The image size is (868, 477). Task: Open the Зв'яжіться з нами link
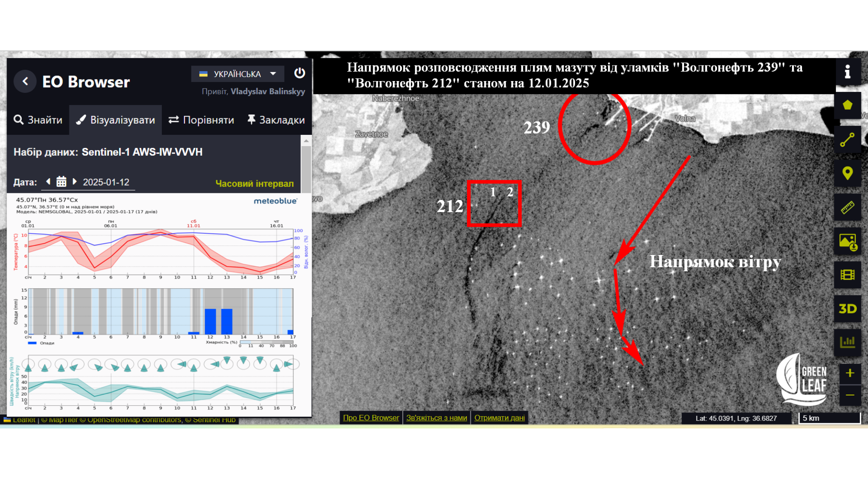point(437,418)
